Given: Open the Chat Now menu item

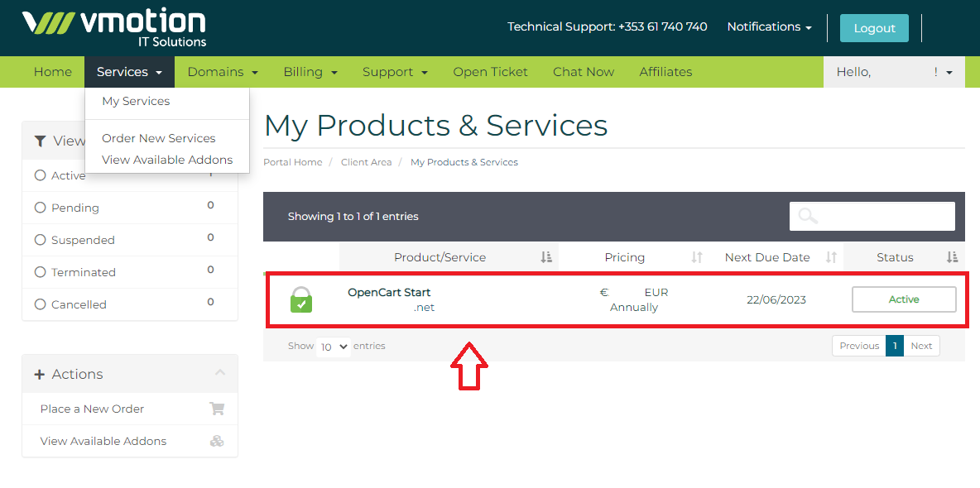Looking at the screenshot, I should [x=584, y=72].
